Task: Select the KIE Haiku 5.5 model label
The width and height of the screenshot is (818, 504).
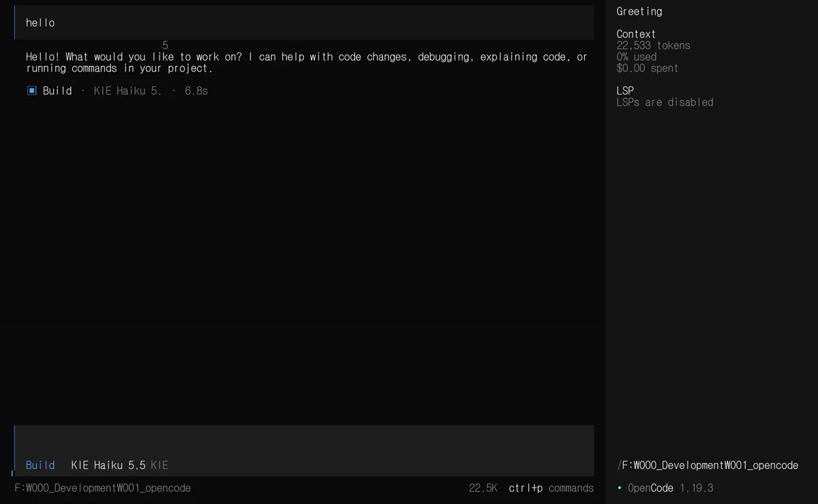Action: point(108,465)
